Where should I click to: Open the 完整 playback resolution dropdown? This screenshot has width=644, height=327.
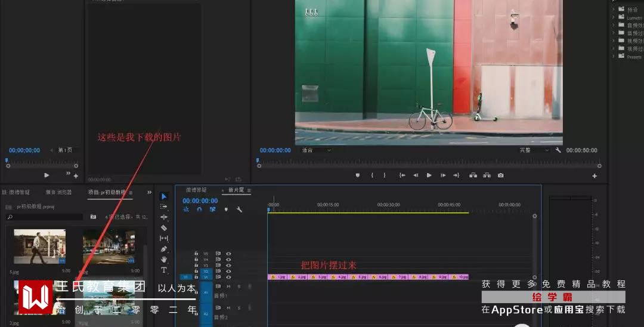tap(534, 150)
